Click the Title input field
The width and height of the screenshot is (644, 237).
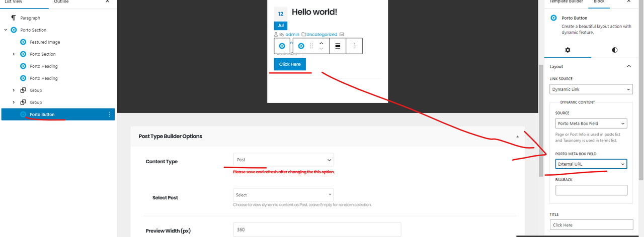592,225
